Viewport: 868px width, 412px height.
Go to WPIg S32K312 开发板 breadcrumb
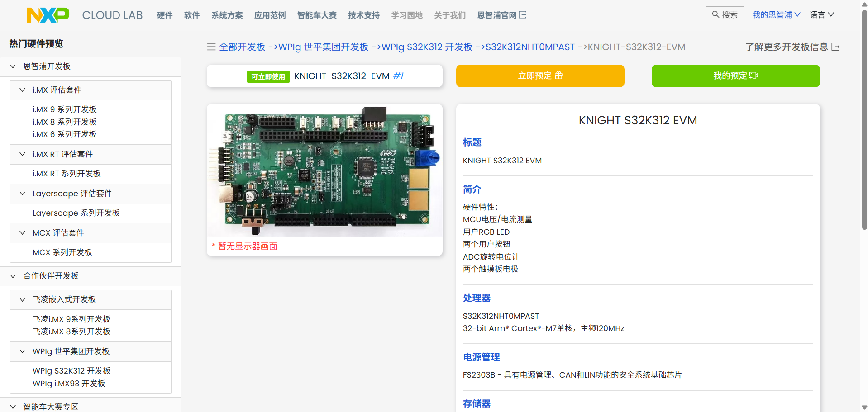427,47
